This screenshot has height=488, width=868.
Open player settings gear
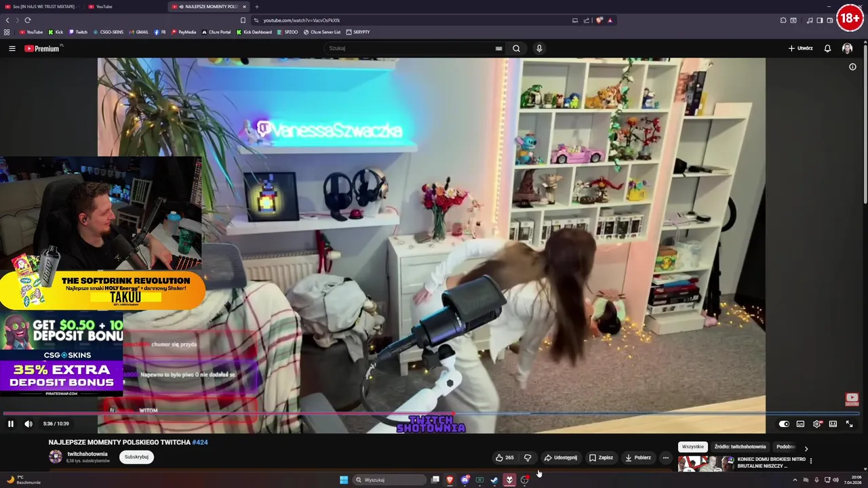817,424
